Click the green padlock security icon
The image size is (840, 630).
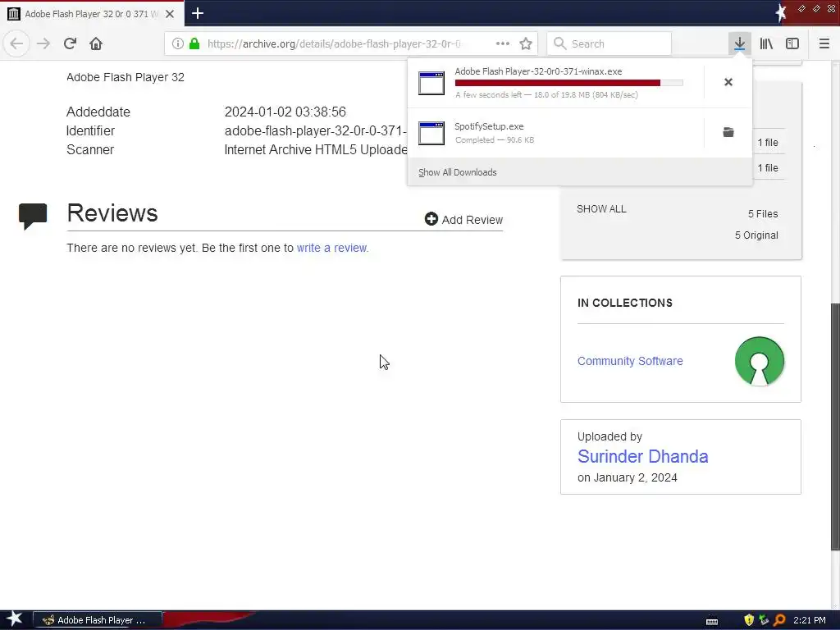click(x=194, y=43)
